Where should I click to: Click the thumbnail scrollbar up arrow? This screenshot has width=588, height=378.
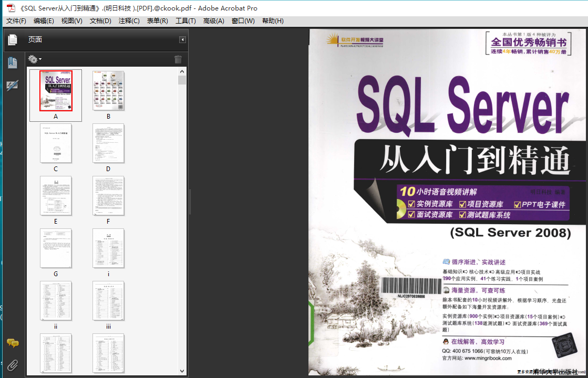click(x=182, y=71)
